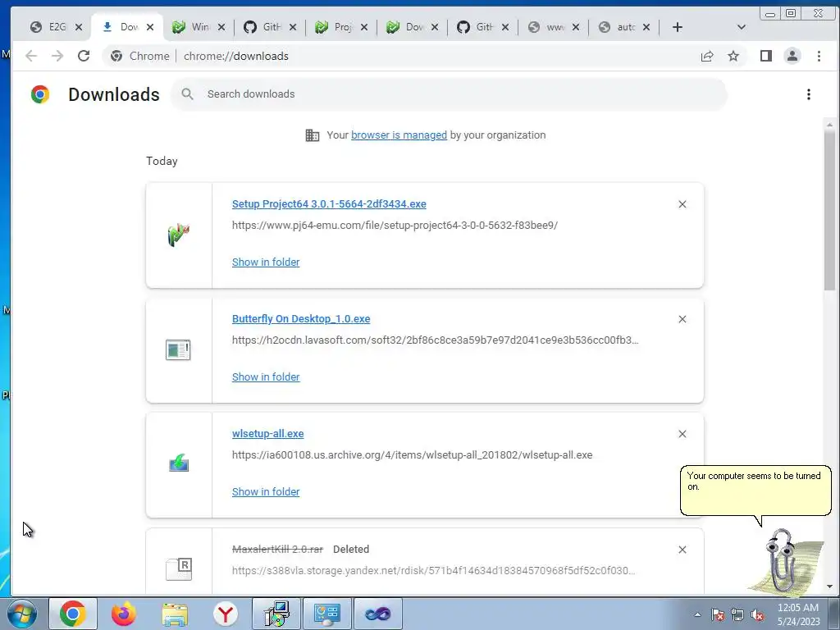Open the profile avatar menu

point(792,56)
